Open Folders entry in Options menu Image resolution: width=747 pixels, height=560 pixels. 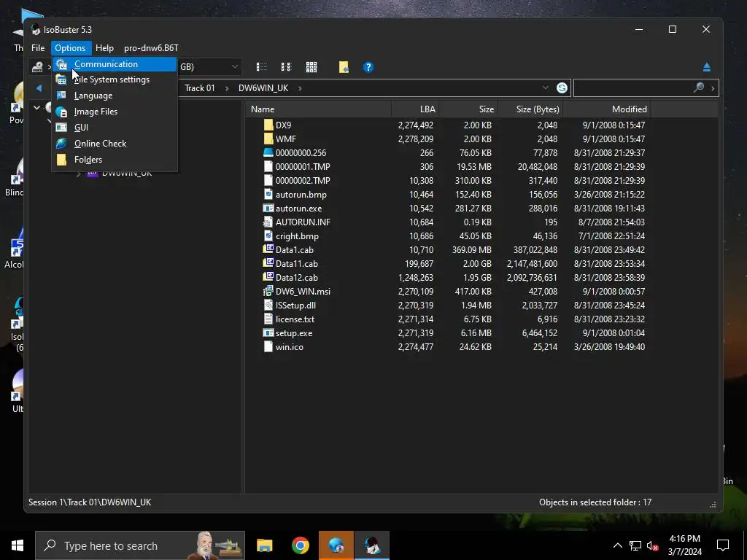115,160
